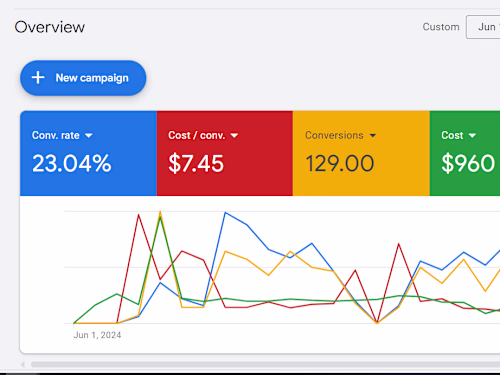Open the Cost / conv. metric dropdown arrow
500x375 pixels.
tap(234, 136)
